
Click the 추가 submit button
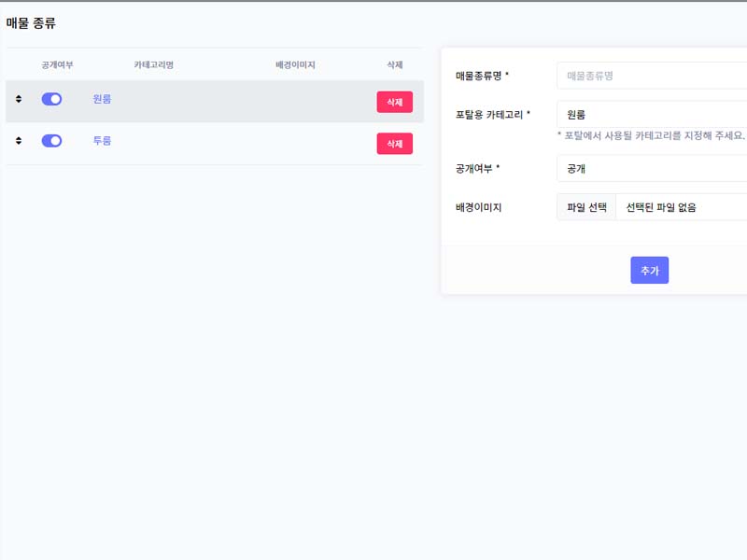(649, 270)
